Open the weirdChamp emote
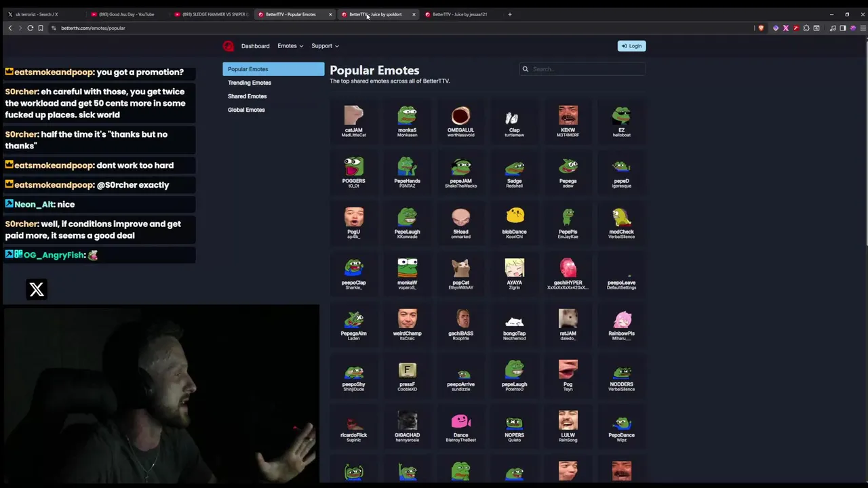Viewport: 868px width, 488px height. [x=407, y=325]
